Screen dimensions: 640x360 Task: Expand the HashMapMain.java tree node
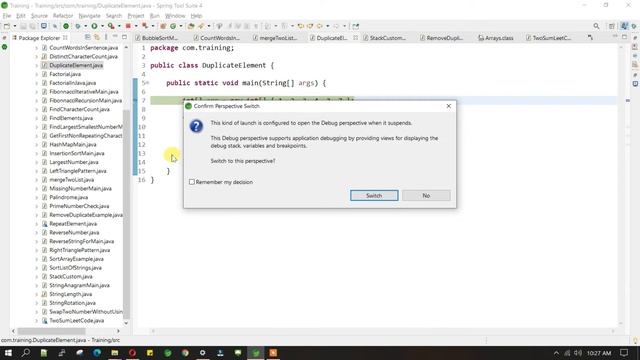coord(36,144)
